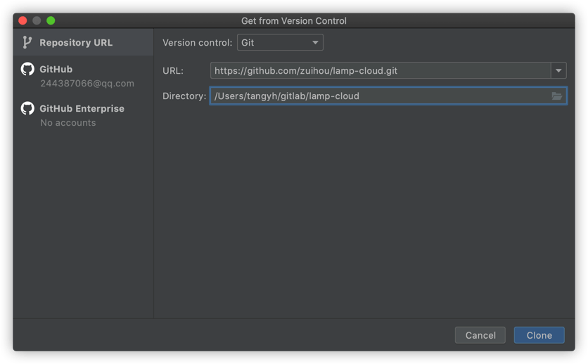Click the "Version control:" label
The image size is (588, 364).
(x=197, y=43)
